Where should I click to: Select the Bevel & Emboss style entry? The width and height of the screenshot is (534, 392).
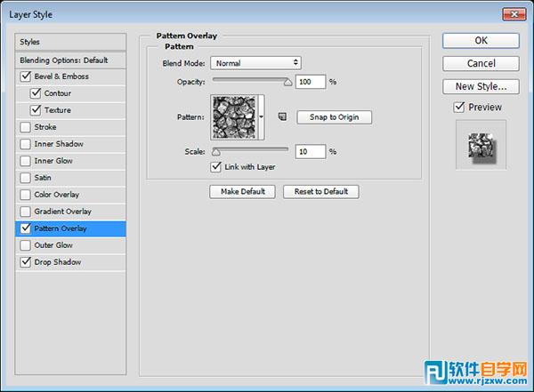click(61, 76)
